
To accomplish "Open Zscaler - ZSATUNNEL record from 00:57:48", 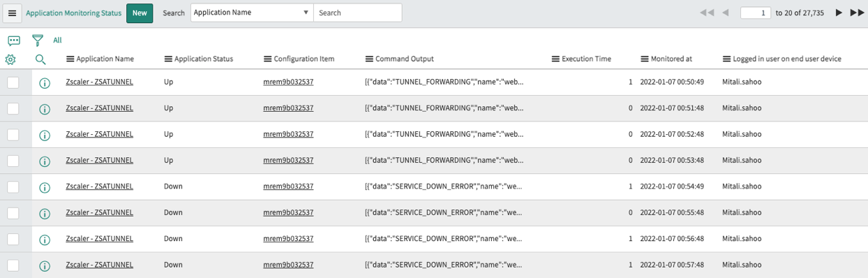I will 99,265.
